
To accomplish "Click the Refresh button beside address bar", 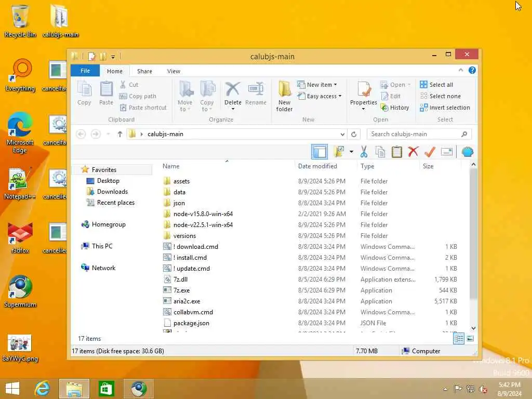I will point(353,134).
